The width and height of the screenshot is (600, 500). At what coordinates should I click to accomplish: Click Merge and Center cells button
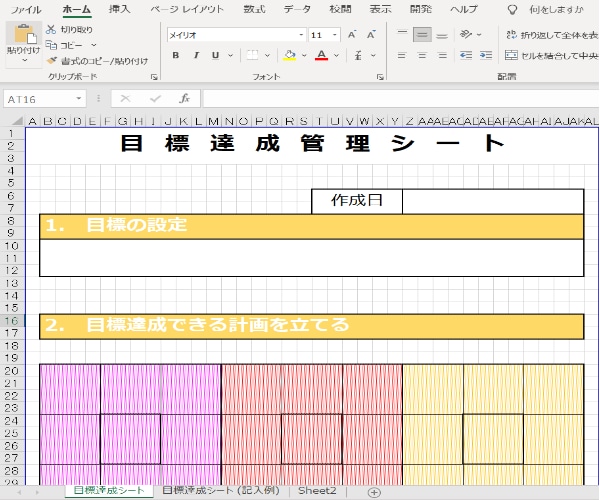[x=551, y=55]
